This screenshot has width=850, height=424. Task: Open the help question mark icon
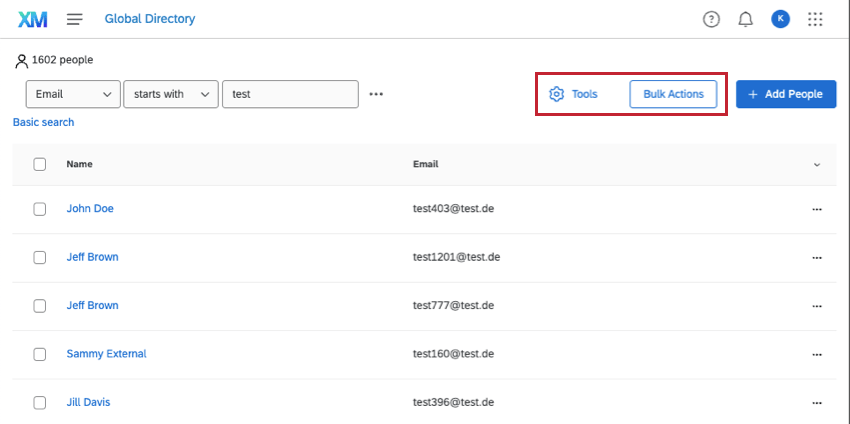711,19
